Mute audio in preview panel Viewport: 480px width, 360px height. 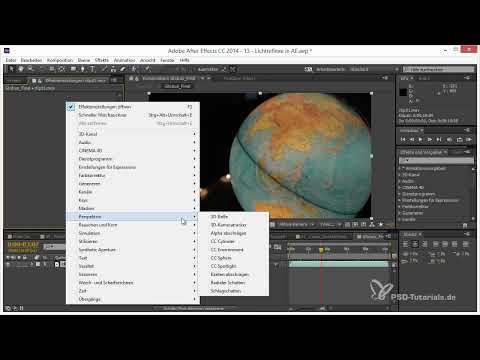[449, 139]
